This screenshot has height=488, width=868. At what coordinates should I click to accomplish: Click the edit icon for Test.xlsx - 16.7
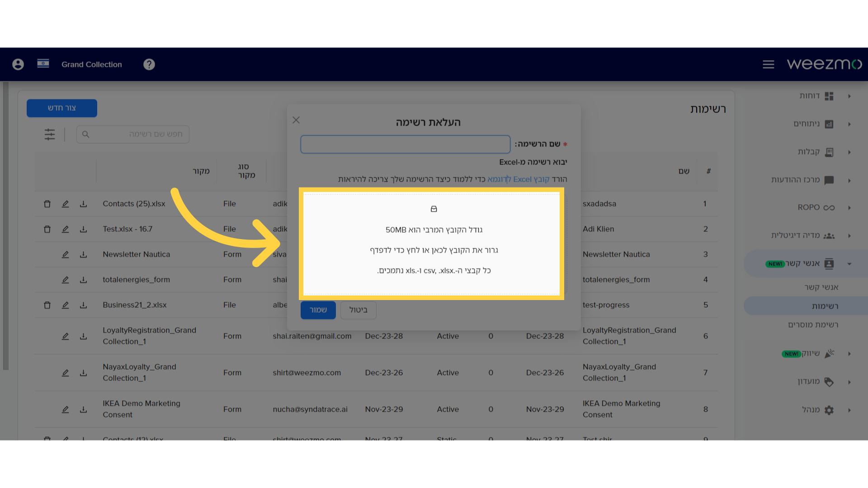(64, 229)
